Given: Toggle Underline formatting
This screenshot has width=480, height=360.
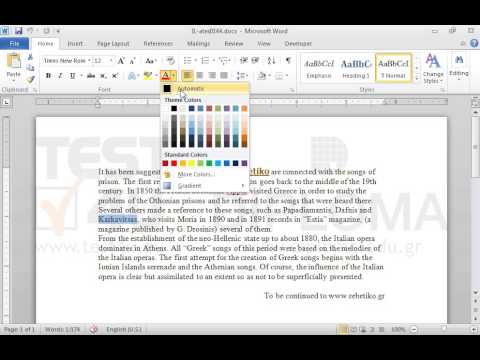Looking at the screenshot, I should [72, 76].
